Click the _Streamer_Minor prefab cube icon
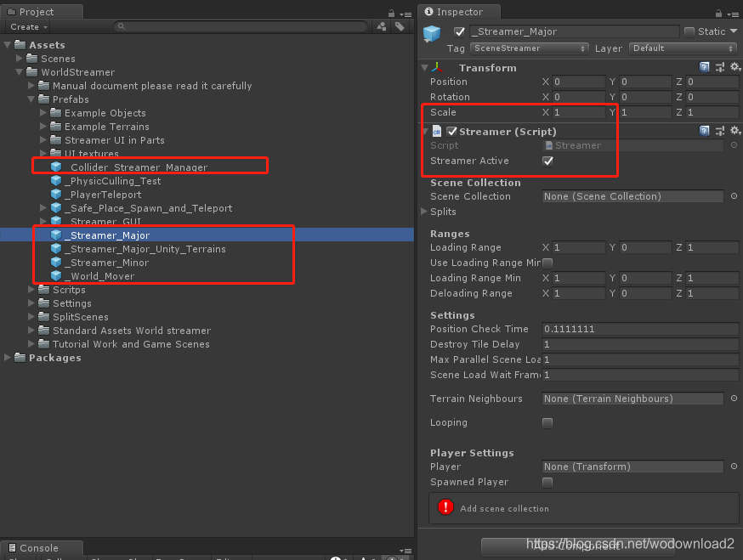 56,263
